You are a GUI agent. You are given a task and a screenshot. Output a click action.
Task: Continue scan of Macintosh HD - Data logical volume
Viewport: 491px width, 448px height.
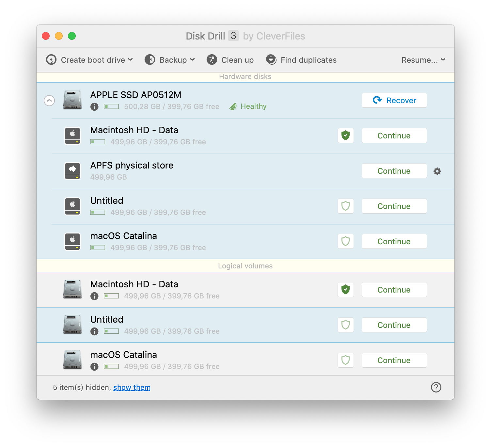pyautogui.click(x=394, y=290)
